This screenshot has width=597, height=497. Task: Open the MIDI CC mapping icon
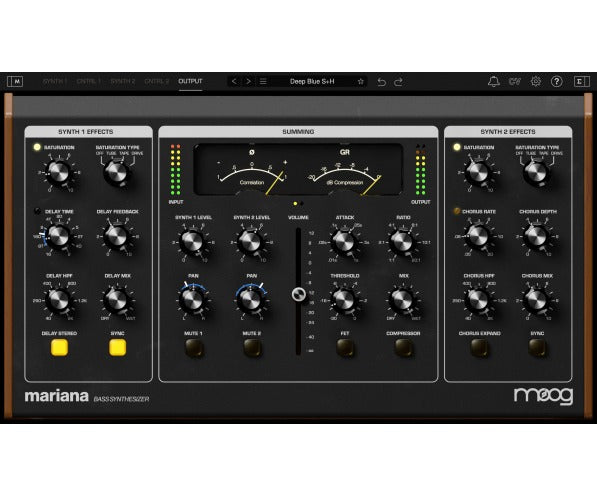click(515, 82)
